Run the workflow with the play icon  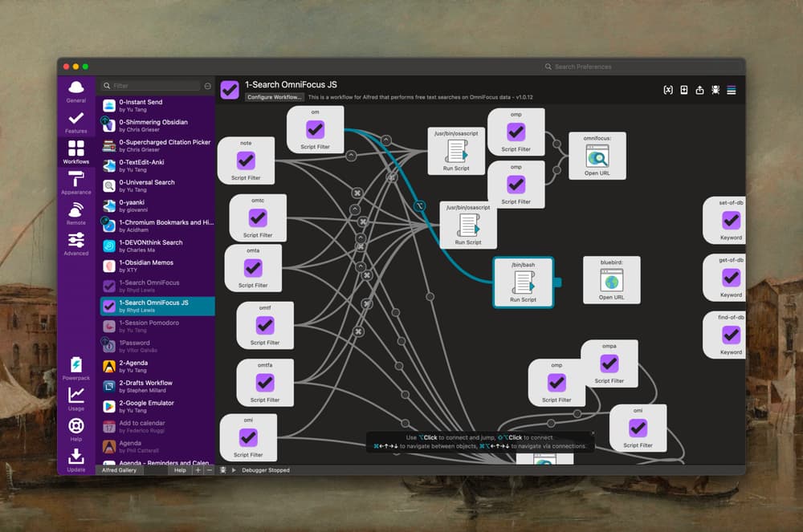click(x=233, y=470)
